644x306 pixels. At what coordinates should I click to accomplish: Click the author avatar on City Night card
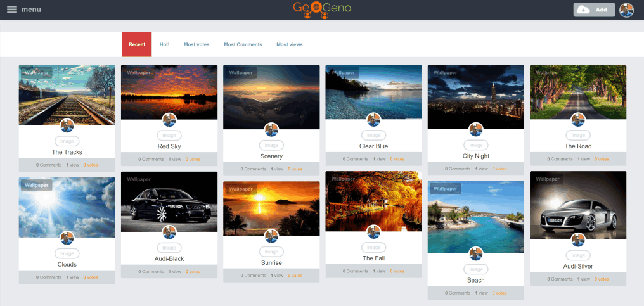click(x=476, y=130)
